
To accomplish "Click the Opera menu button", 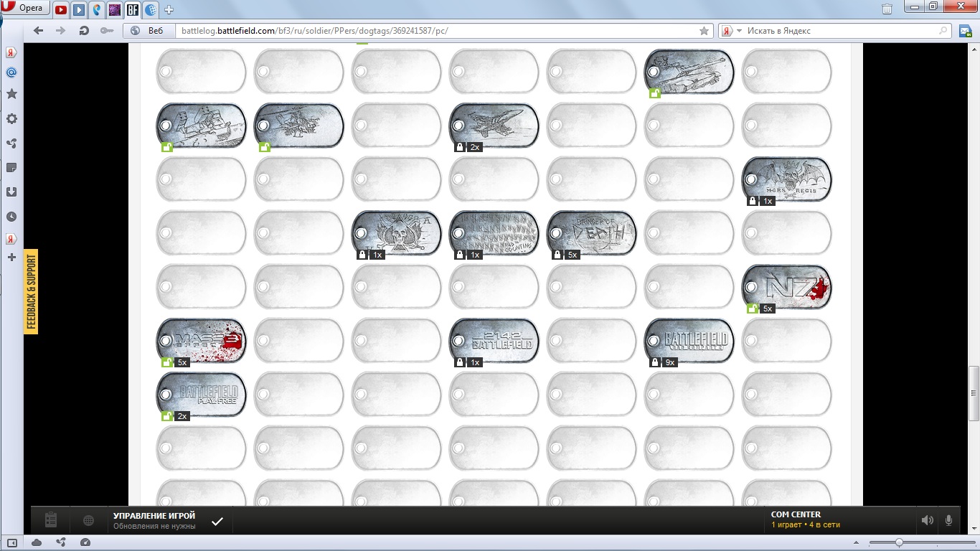I will click(x=24, y=9).
